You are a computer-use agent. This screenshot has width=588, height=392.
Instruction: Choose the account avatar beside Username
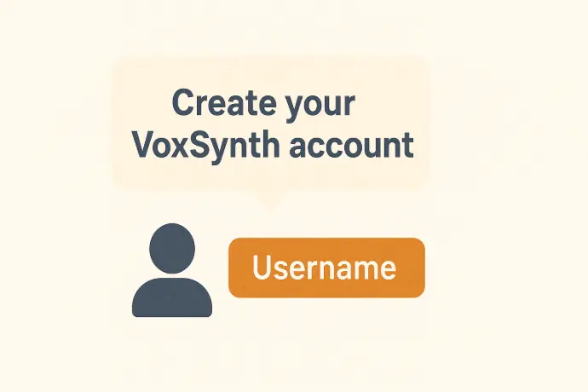tap(172, 270)
